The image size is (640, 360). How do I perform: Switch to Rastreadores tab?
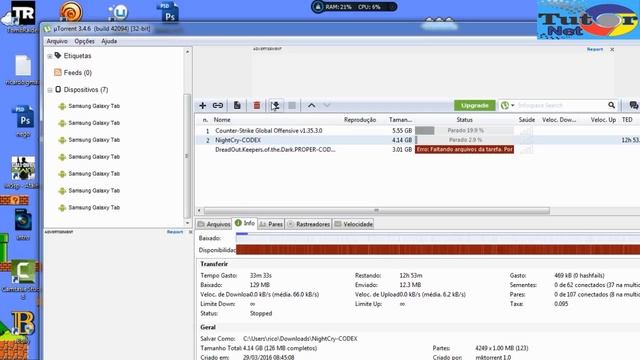point(309,224)
